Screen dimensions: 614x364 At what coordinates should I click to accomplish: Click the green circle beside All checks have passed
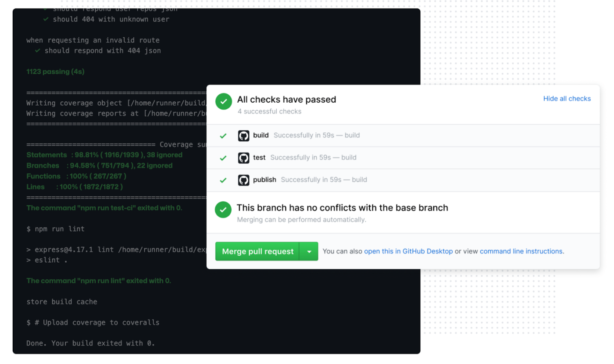click(x=224, y=101)
